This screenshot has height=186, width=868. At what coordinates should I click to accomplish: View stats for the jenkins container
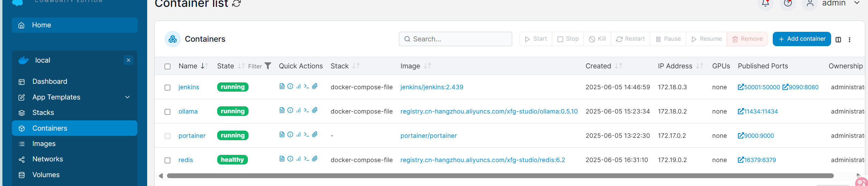(298, 86)
